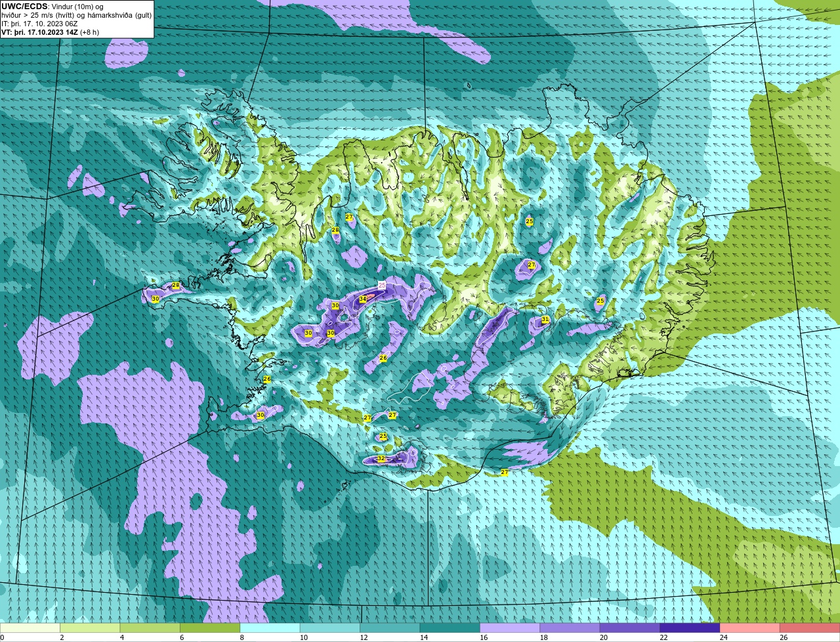
Task: Click the yellow 34 peak gust marker
Action: pyautogui.click(x=362, y=299)
